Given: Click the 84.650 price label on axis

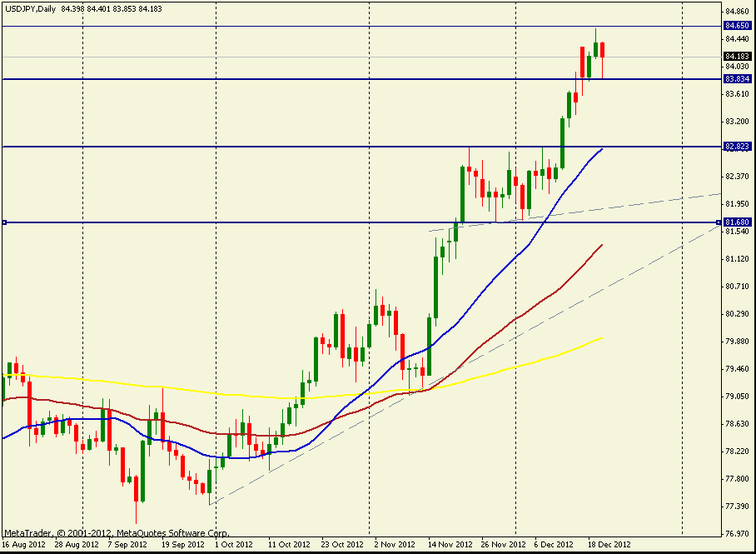Looking at the screenshot, I should (735, 26).
